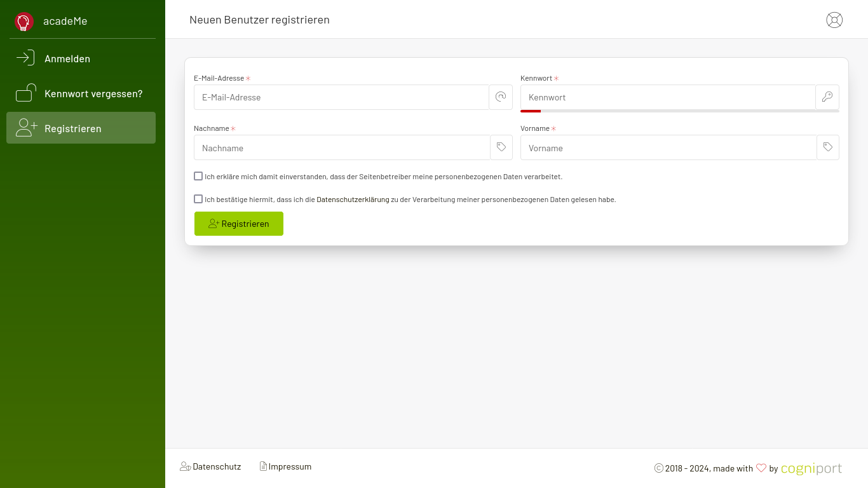
Task: Submit the green Registrieren button
Action: pos(239,224)
